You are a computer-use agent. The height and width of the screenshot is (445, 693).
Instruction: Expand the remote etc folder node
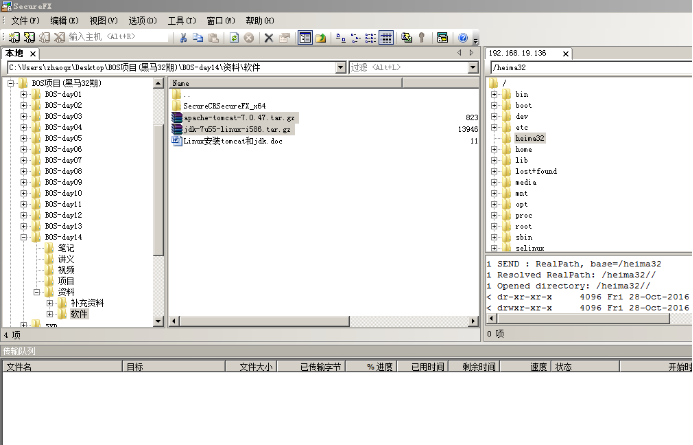[494, 127]
